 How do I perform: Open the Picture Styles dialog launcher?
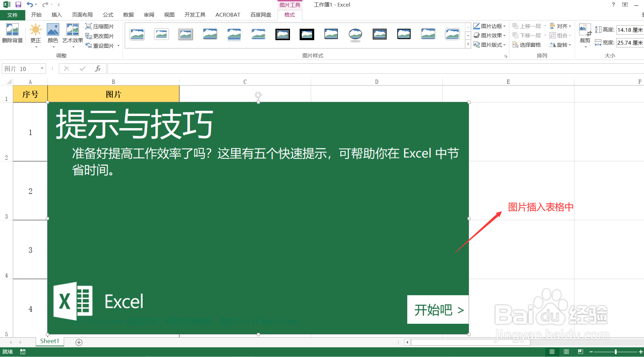point(506,56)
